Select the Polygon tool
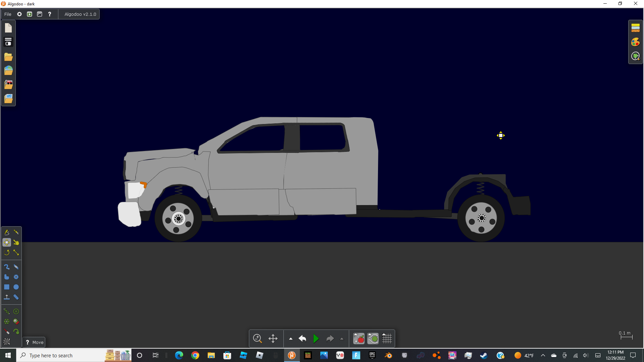Image resolution: width=644 pixels, height=362 pixels. click(7, 277)
